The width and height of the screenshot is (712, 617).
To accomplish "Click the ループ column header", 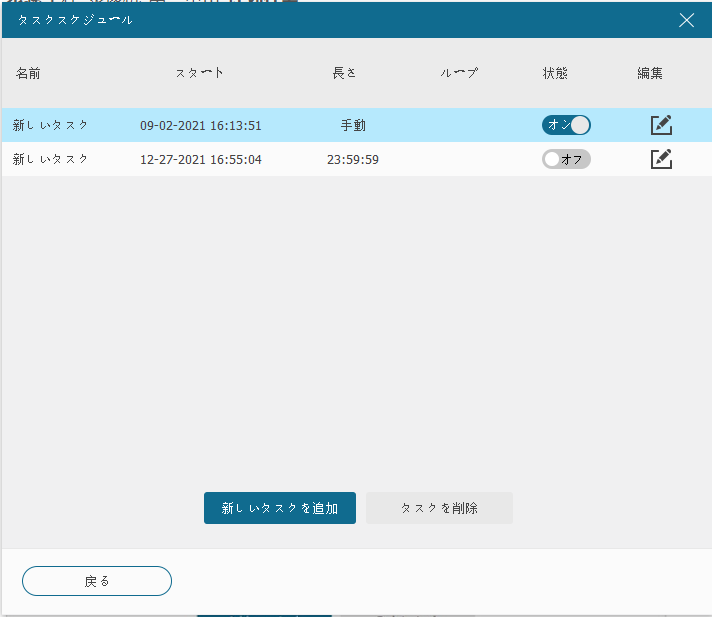I will point(459,73).
